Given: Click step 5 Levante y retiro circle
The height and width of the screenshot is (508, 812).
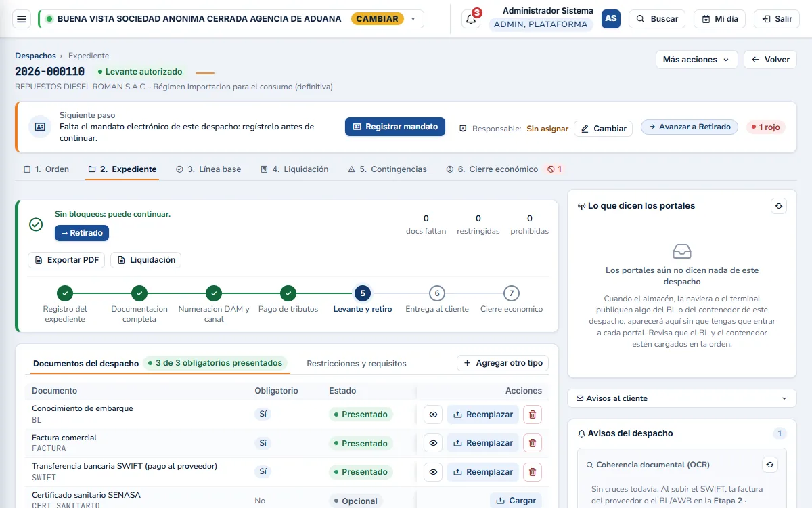Looking at the screenshot, I should tap(363, 293).
